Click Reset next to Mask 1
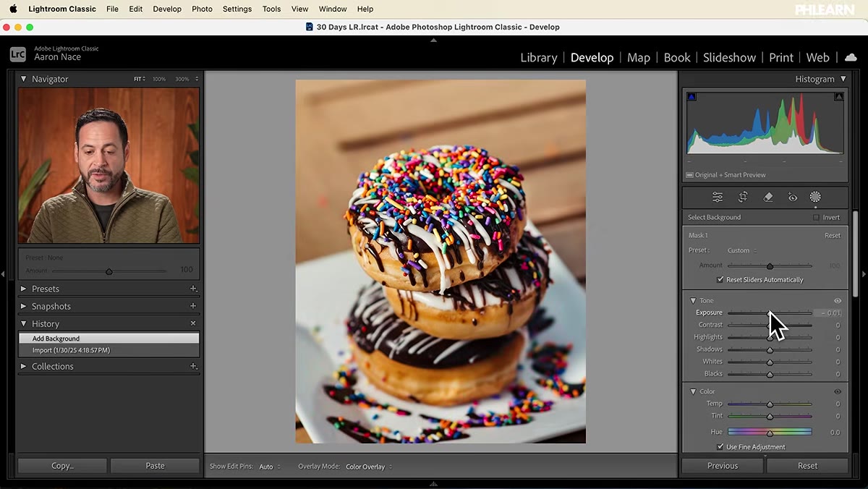Screen dimensions: 868x489 pos(832,235)
